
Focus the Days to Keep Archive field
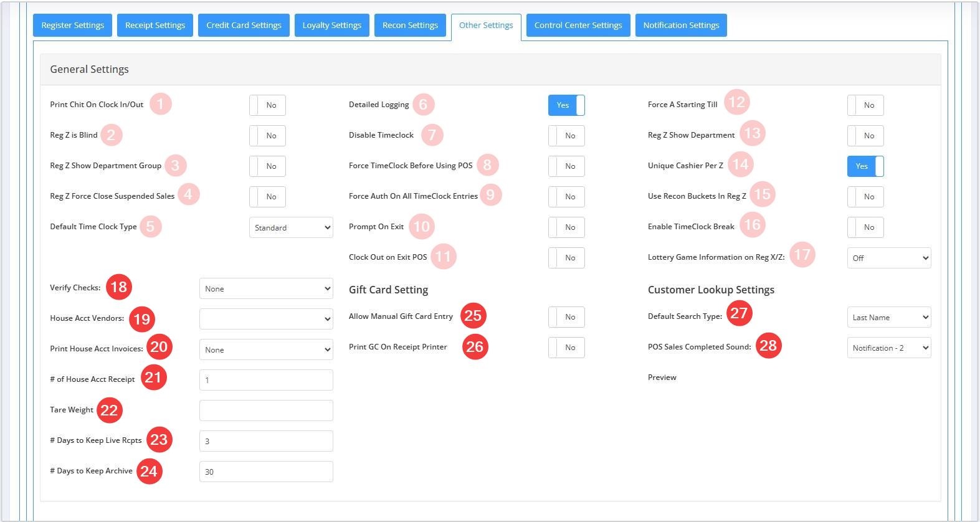(x=266, y=472)
